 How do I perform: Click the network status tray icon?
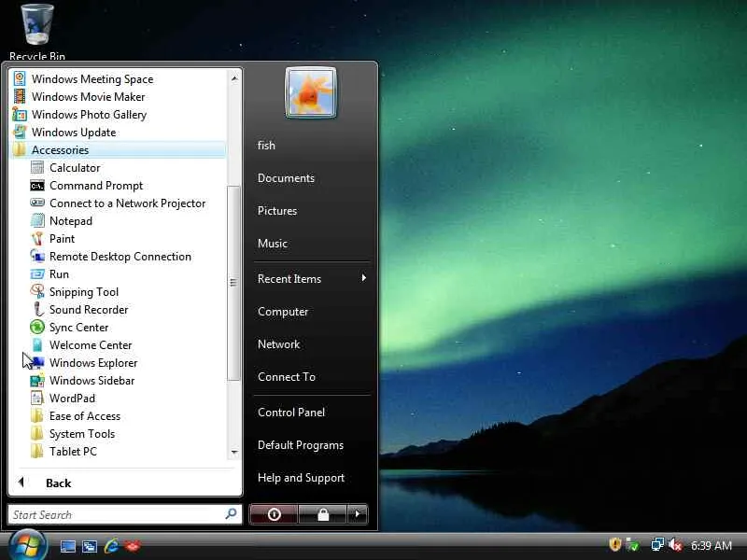point(657,544)
